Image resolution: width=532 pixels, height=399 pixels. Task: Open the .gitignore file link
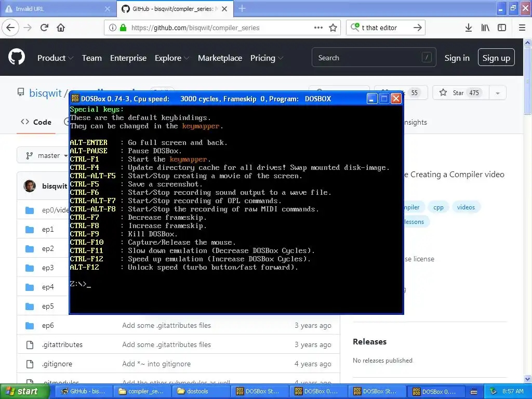(57, 364)
